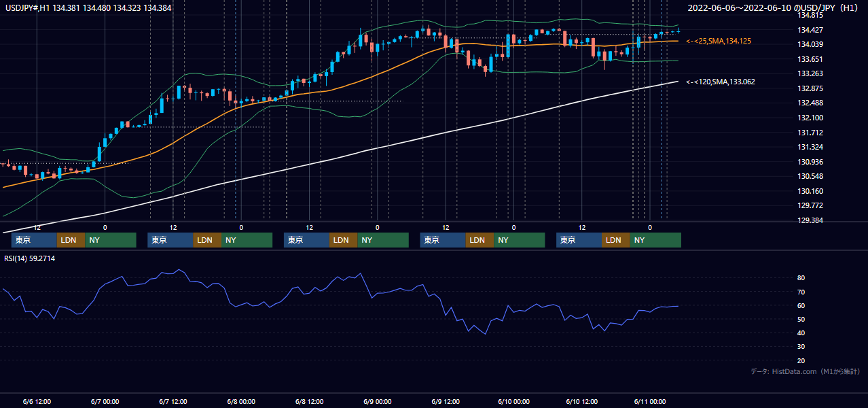Click the 6/9 12:00 time label
868x408 pixels.
444,401
